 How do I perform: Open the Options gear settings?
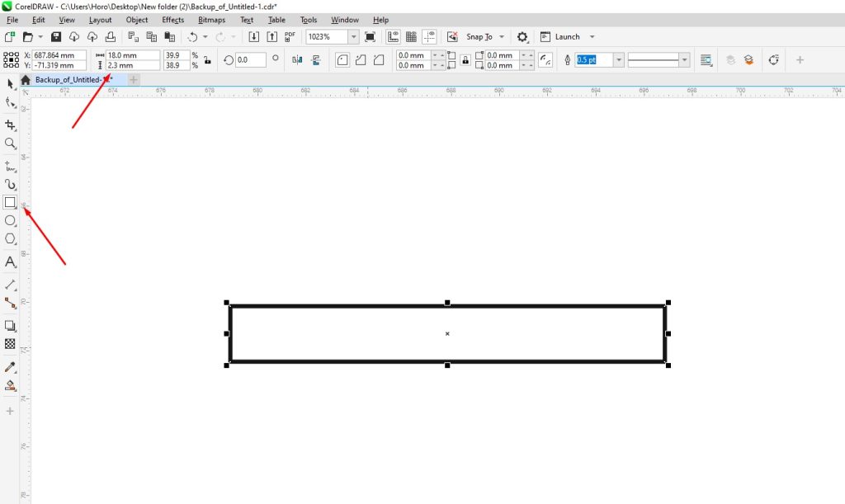pyautogui.click(x=522, y=36)
